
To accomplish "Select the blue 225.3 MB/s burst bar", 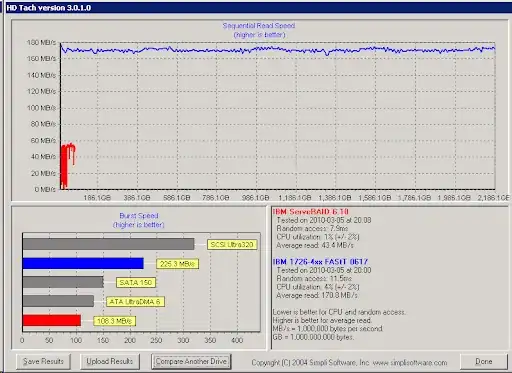I will [83, 263].
